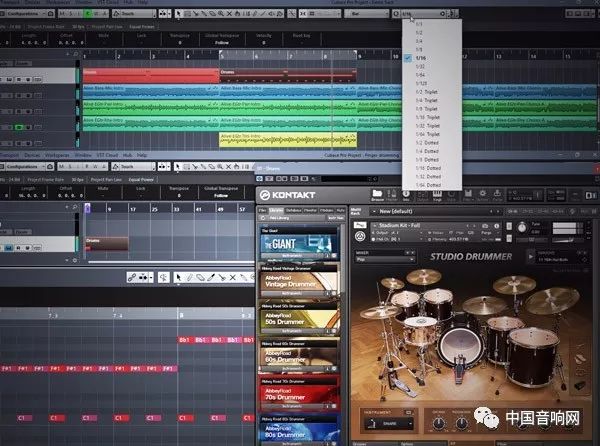Click Add Library button in Kontakt browser
Screen dimensions: 600x446
[x=279, y=218]
